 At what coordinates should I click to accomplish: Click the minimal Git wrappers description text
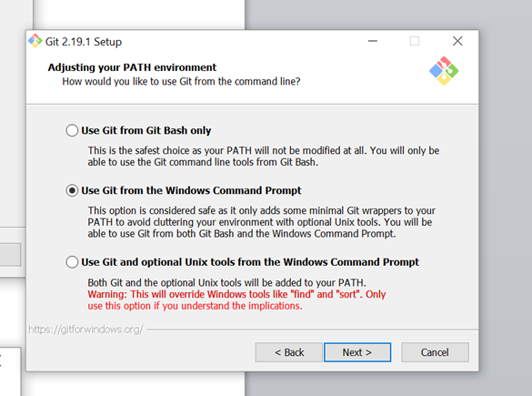tap(262, 222)
